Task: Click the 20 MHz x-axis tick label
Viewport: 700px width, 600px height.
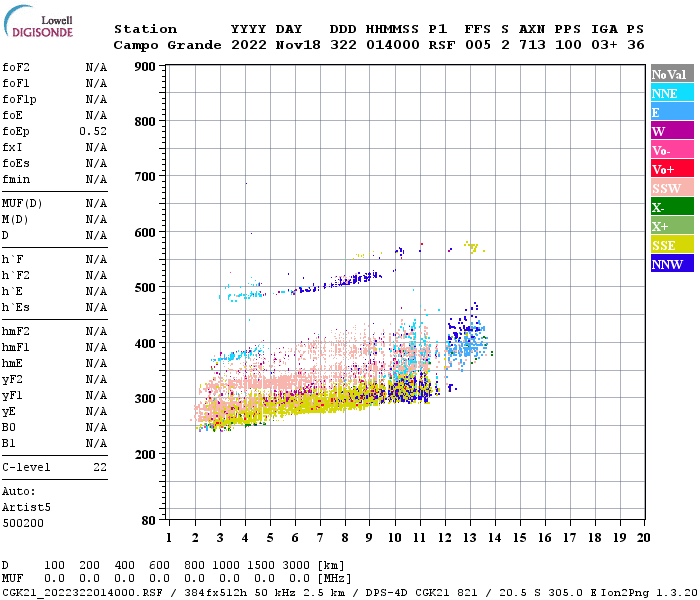Action: click(x=643, y=538)
